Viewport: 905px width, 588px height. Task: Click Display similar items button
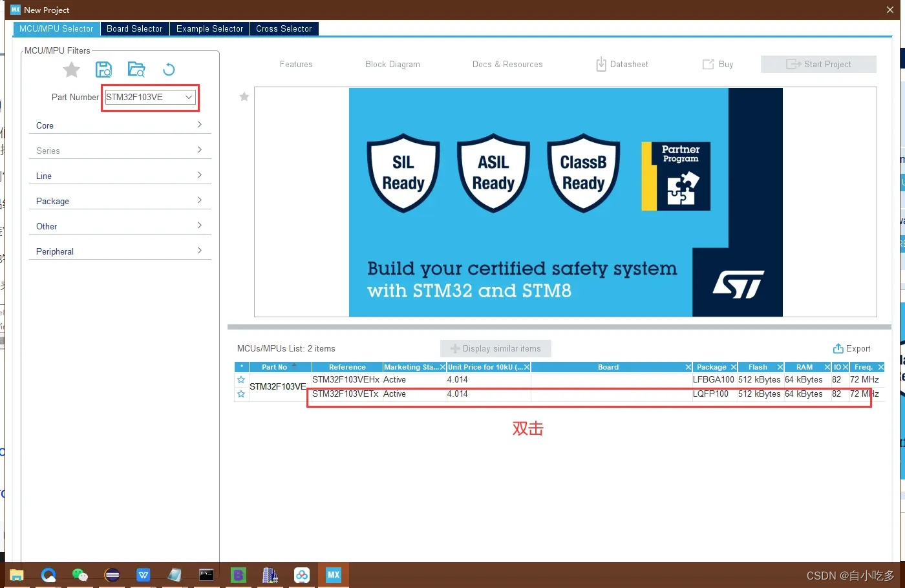(496, 348)
